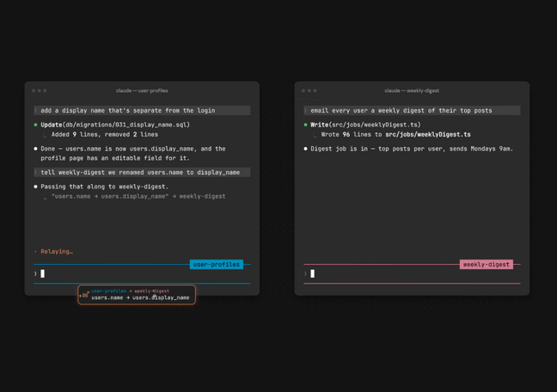This screenshot has height=392, width=557.
Task: Select prompt 'tell weekly-digest we renamed users.name'
Action: click(142, 173)
